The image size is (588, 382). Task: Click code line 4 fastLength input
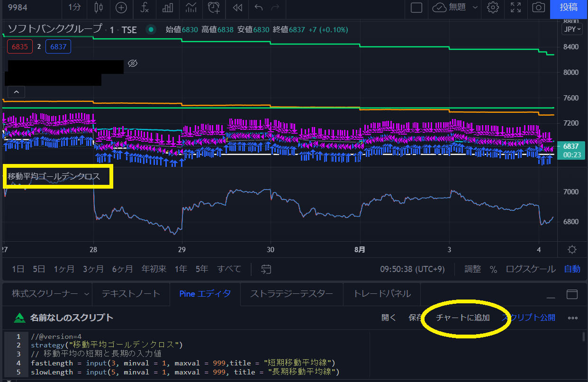coord(183,363)
